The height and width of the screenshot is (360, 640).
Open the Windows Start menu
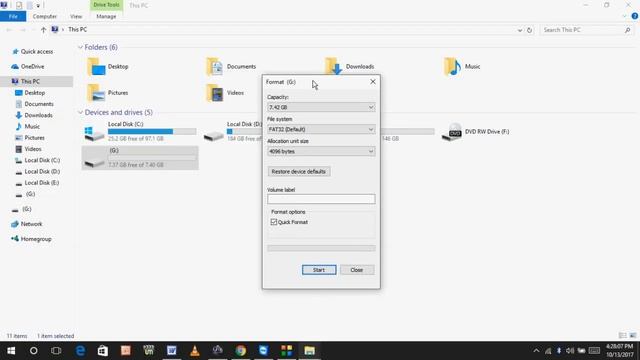11,351
